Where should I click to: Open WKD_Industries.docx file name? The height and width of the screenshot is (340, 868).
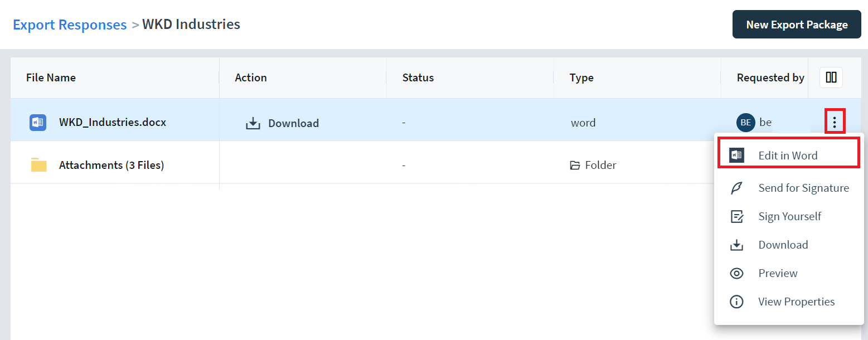tap(113, 122)
